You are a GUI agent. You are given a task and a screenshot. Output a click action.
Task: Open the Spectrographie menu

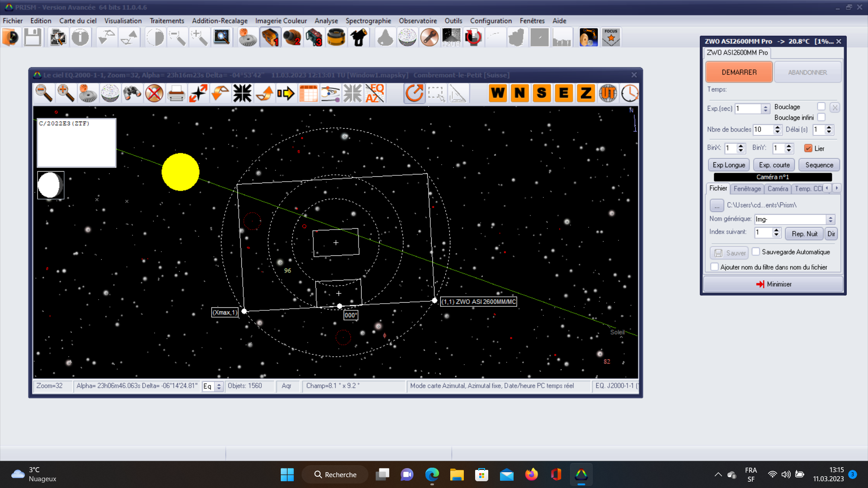(x=368, y=21)
